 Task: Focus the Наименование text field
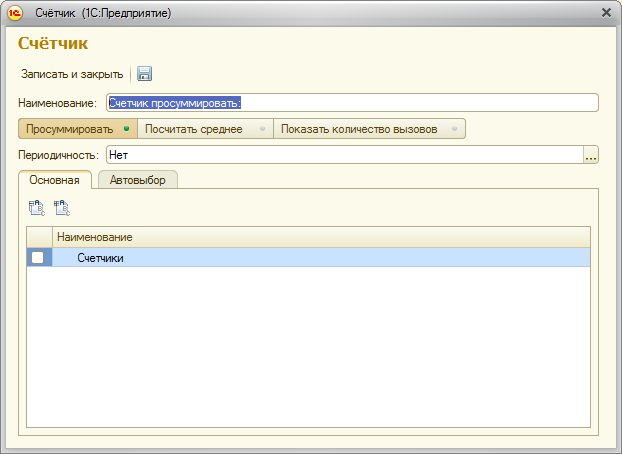pyautogui.click(x=350, y=102)
